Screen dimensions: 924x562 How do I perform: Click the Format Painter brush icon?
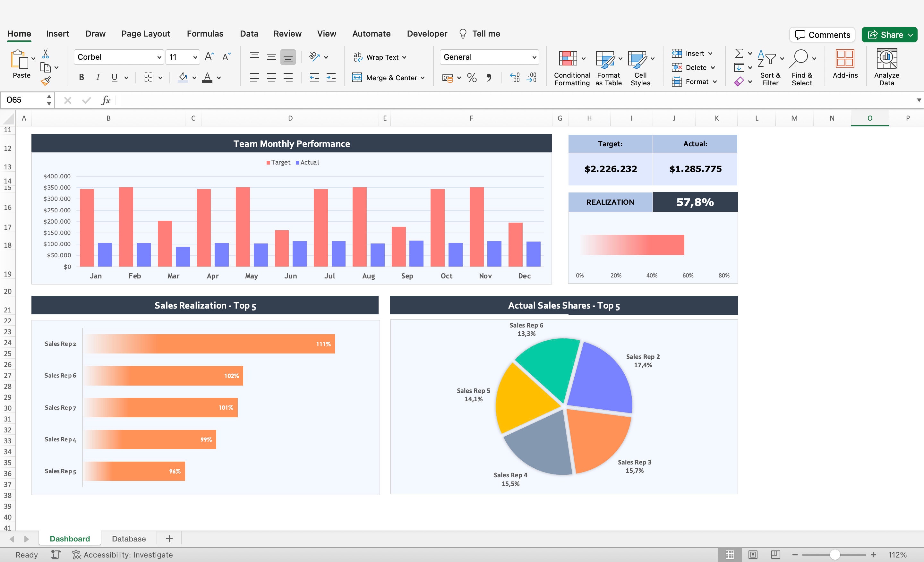coord(46,81)
